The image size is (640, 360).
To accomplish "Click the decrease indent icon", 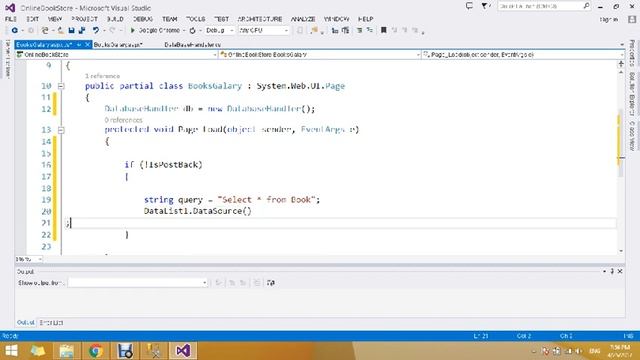I will pos(335,31).
